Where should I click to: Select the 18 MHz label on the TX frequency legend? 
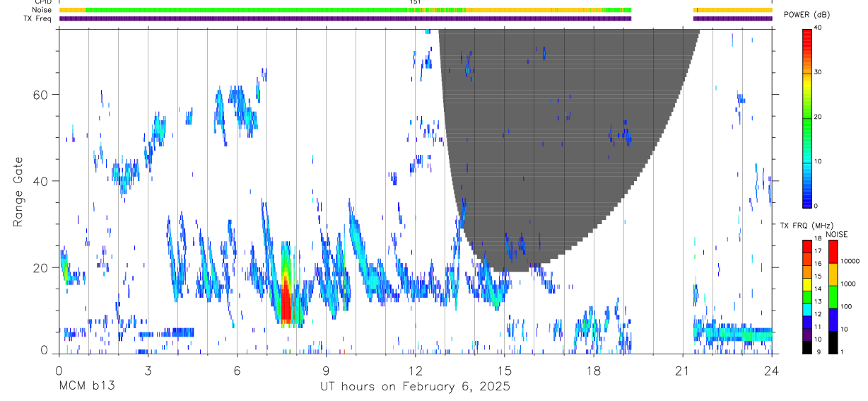[817, 239]
